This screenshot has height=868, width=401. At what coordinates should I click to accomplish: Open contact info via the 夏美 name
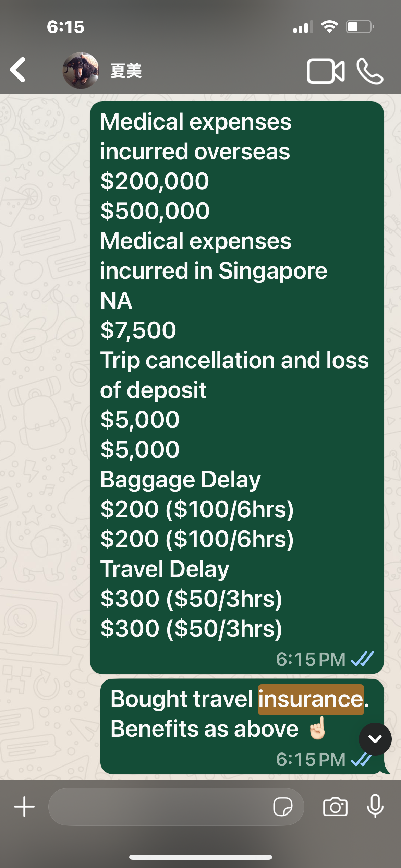point(126,71)
